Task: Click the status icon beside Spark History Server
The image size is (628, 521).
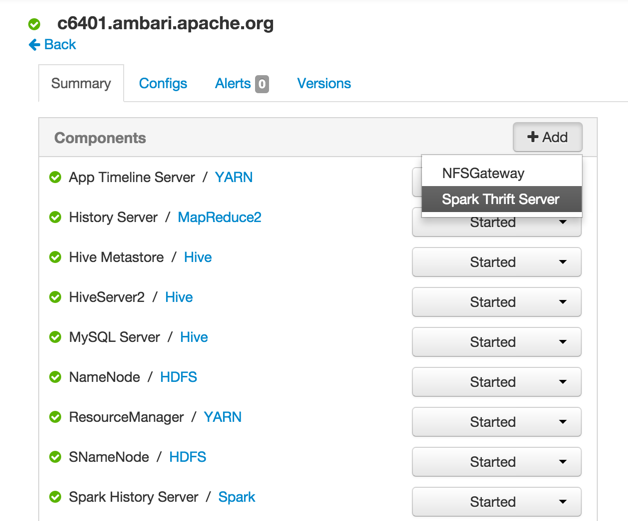Action: tap(55, 498)
